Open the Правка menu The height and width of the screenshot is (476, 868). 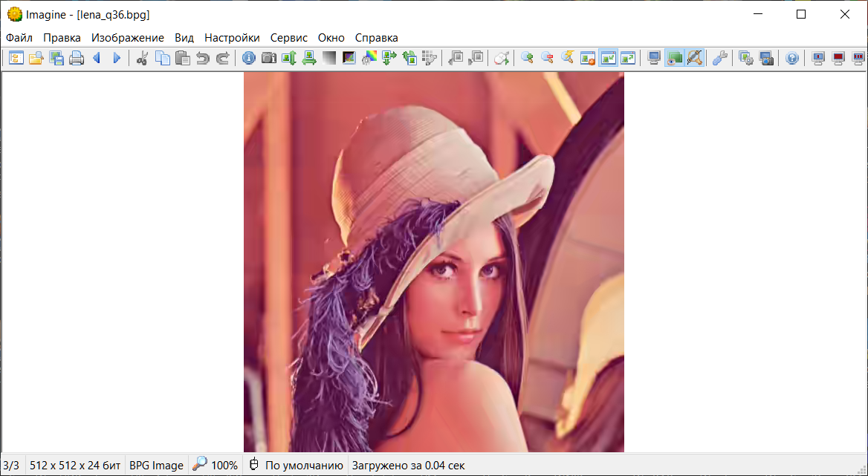(62, 38)
